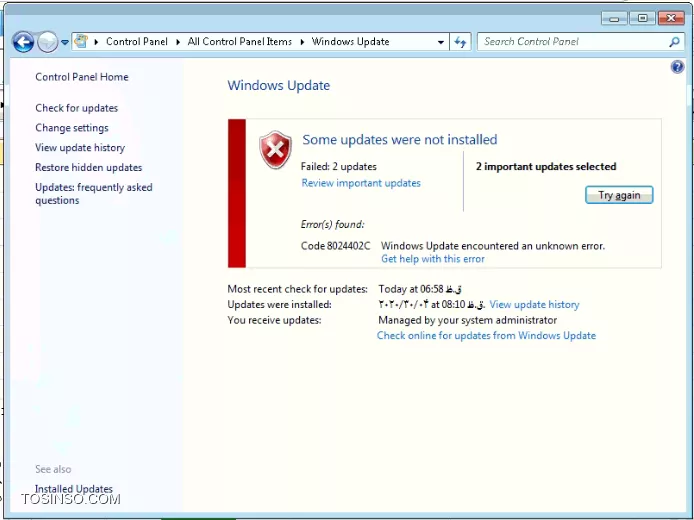Close the Windows Update window
694x520 pixels.
click(671, 18)
